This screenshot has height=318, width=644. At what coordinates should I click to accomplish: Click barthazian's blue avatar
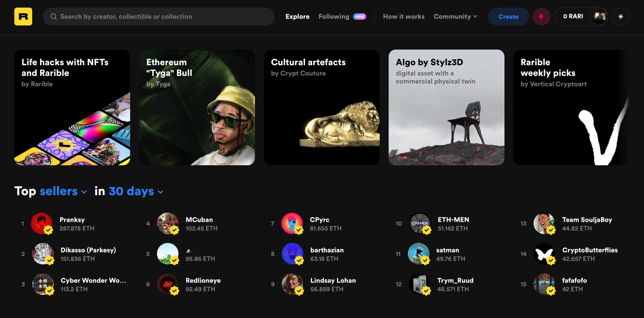[292, 254]
